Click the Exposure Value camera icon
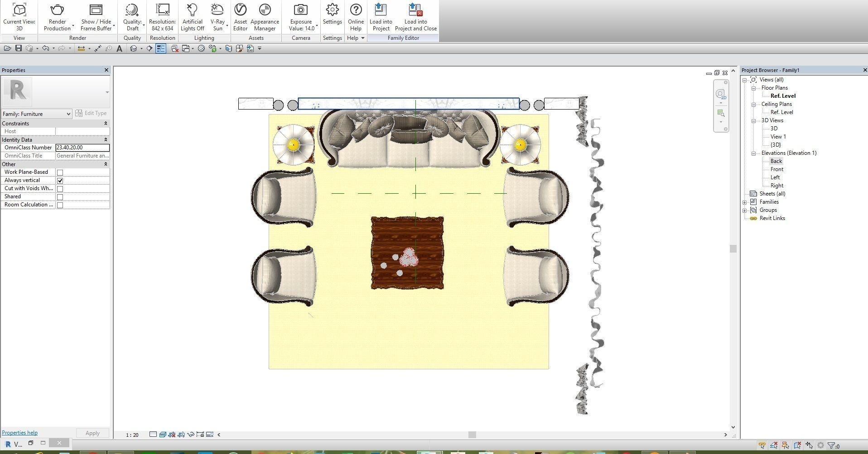Viewport: 868px width, 454px height. coord(301,10)
